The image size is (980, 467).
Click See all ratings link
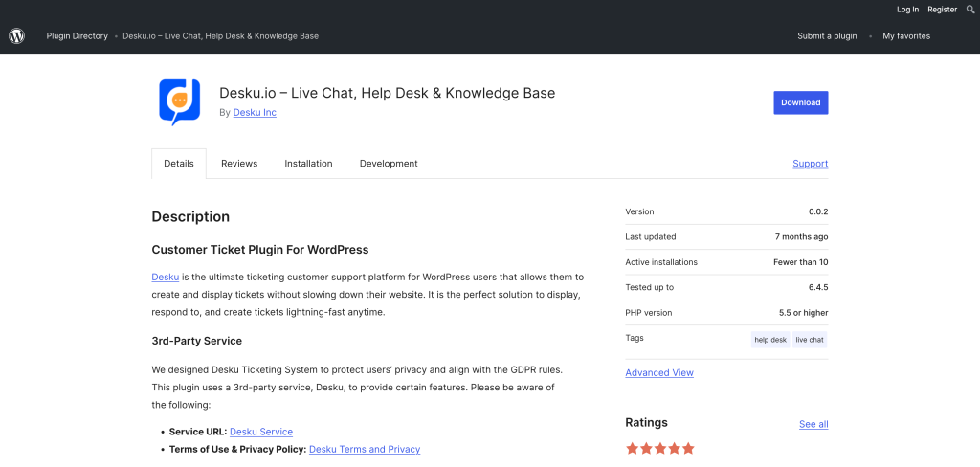[x=813, y=424]
